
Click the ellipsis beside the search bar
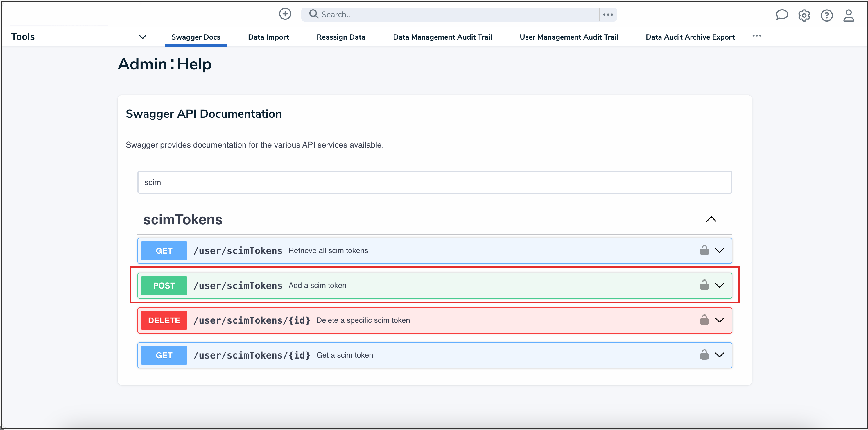608,14
